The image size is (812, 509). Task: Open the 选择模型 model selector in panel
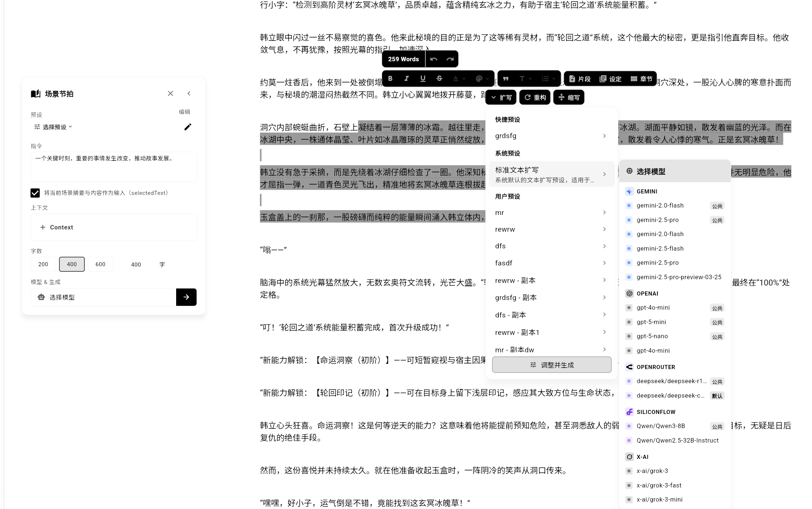coord(103,297)
